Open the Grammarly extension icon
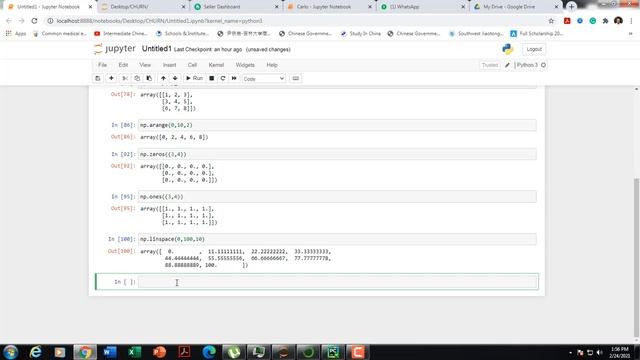Image resolution: width=640 pixels, height=360 pixels. coord(593,21)
